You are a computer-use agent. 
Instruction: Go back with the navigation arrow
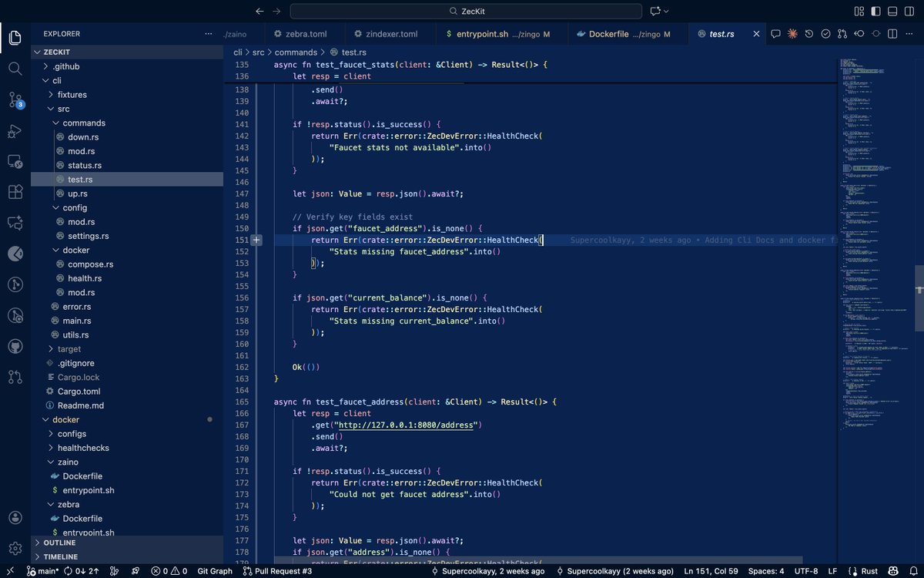coord(259,11)
